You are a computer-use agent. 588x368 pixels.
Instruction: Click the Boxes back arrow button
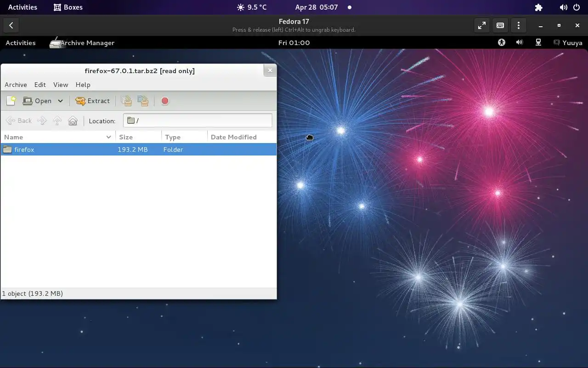click(11, 26)
